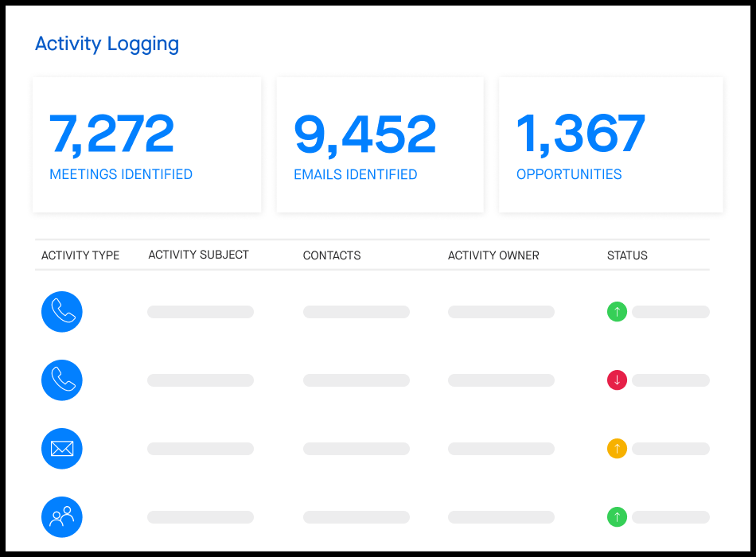Open the 1,367 Opportunities card
The image size is (756, 557).
[x=610, y=145]
